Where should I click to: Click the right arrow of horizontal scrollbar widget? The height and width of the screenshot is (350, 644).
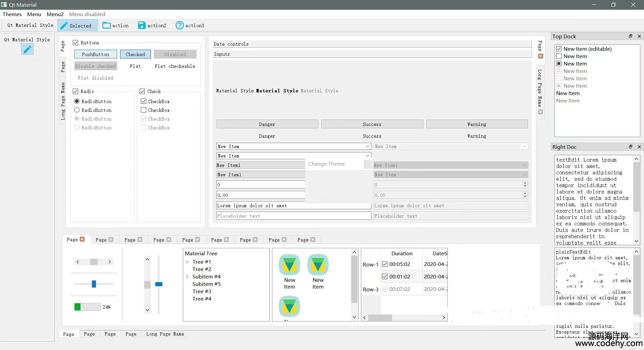click(110, 262)
